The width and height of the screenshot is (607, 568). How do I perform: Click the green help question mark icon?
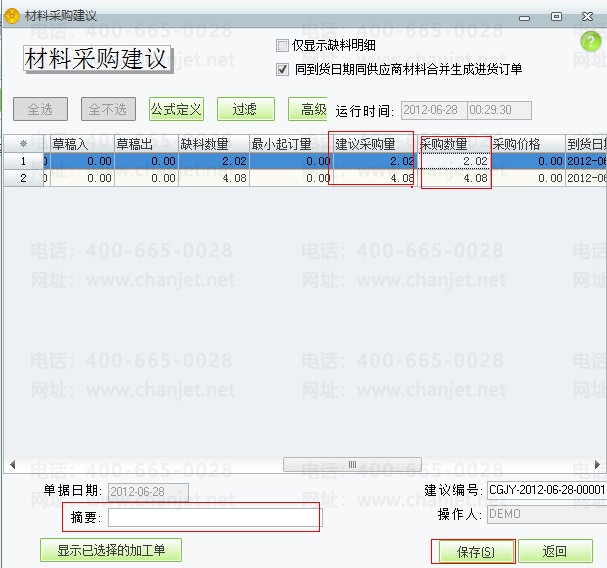click(x=589, y=41)
